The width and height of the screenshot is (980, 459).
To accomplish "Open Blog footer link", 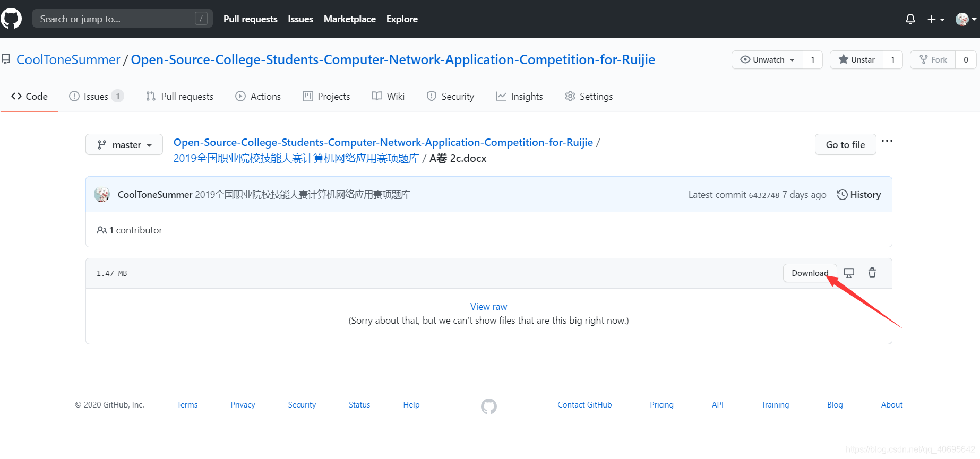I will pyautogui.click(x=835, y=405).
